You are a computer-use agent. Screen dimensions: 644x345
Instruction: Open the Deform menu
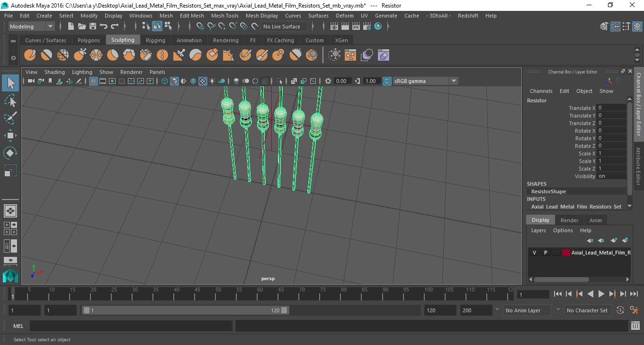tap(344, 16)
